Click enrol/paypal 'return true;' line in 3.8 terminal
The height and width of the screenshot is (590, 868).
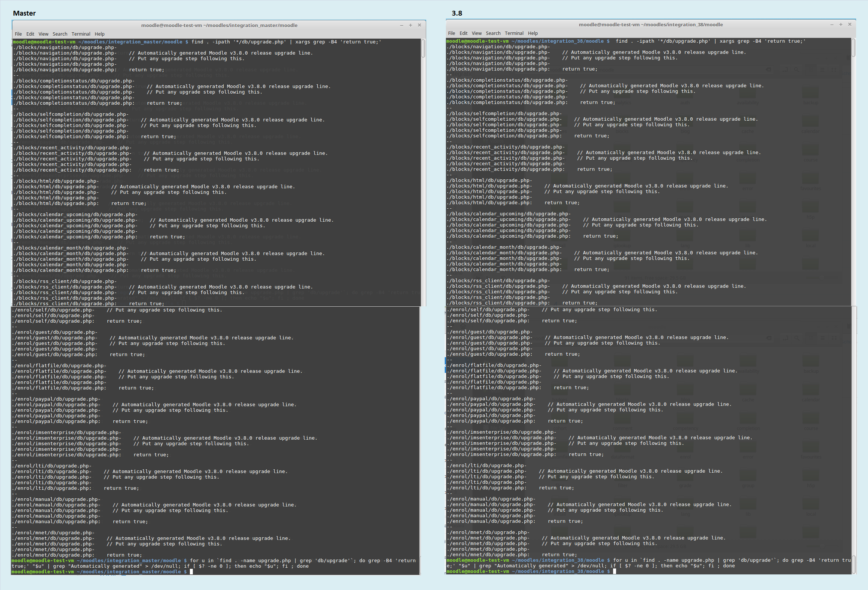point(515,421)
